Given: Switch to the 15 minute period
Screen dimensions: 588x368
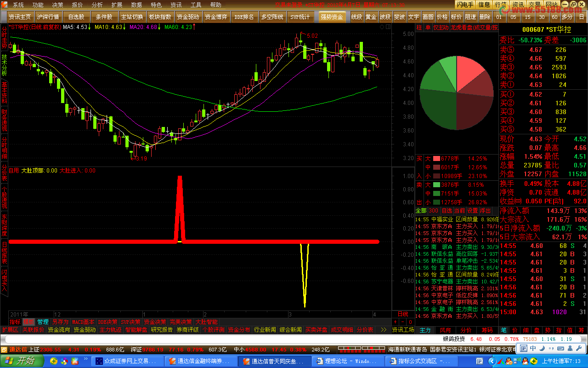Looking at the screenshot, I should click(527, 17).
